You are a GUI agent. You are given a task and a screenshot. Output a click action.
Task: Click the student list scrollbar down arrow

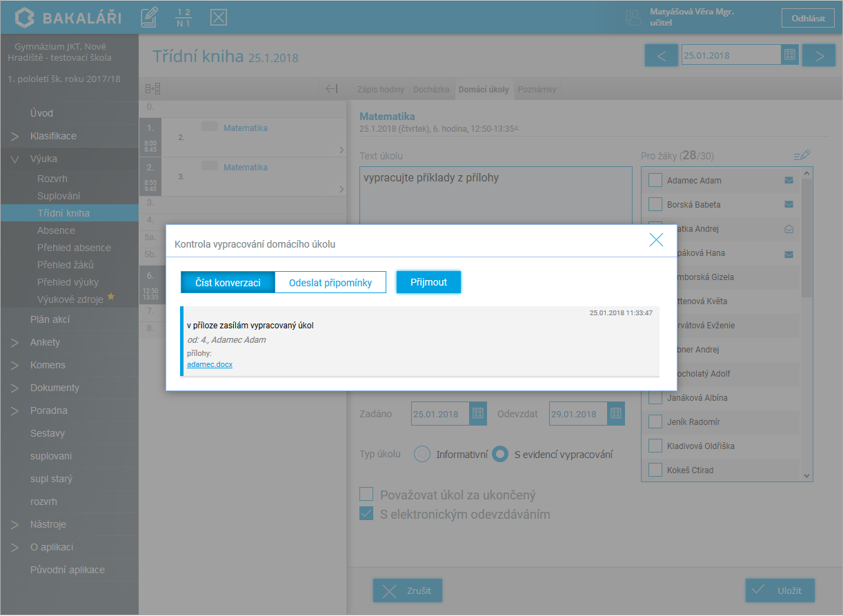click(807, 475)
